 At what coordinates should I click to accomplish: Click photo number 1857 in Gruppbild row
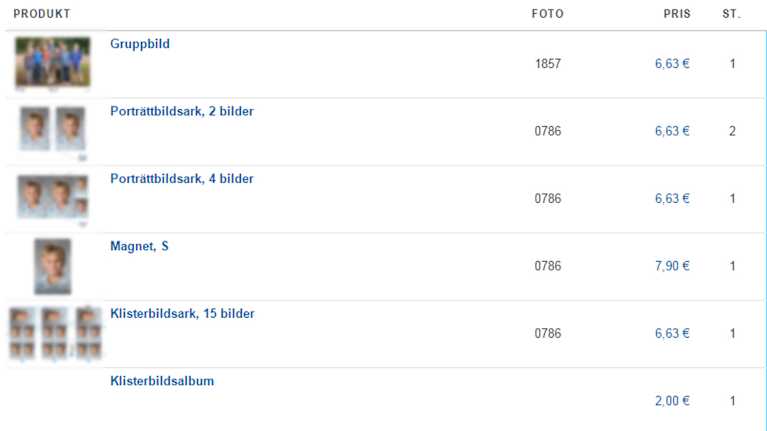pyautogui.click(x=547, y=64)
